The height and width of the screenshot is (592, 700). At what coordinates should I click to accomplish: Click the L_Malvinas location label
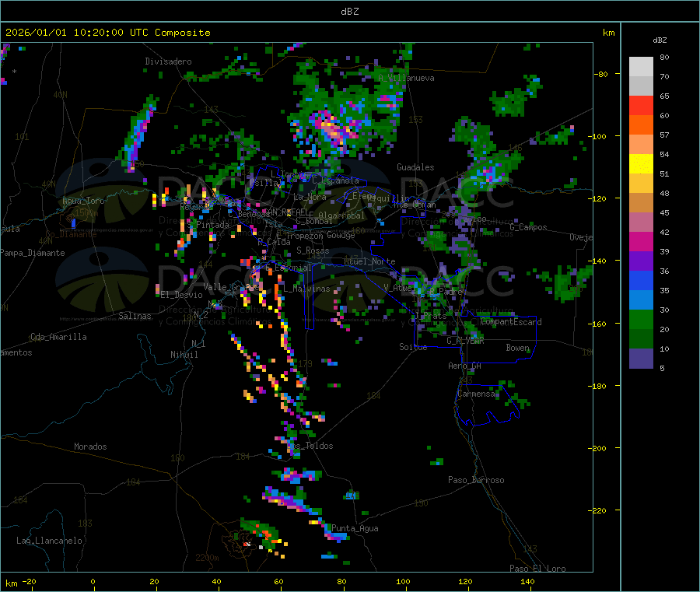coord(306,289)
